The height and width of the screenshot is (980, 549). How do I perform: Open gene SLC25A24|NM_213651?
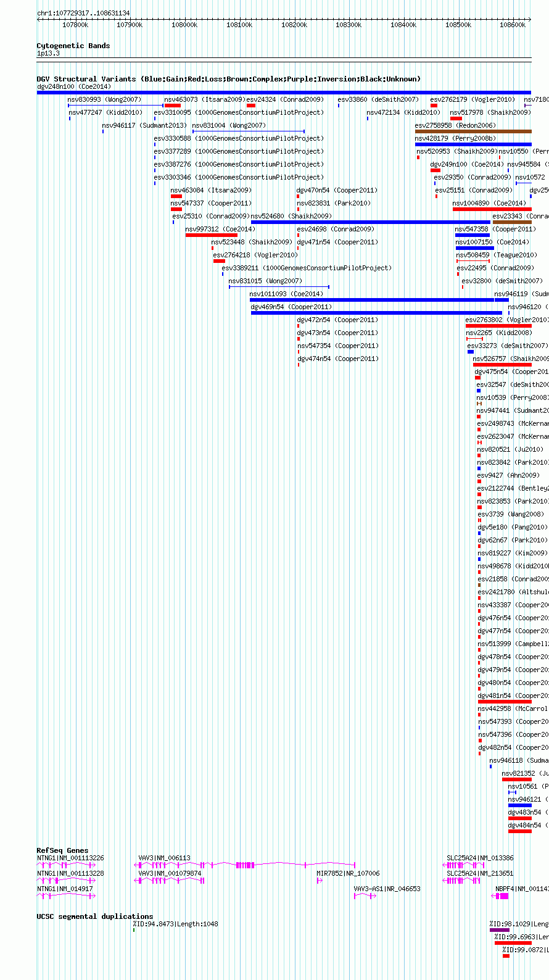[x=480, y=873]
